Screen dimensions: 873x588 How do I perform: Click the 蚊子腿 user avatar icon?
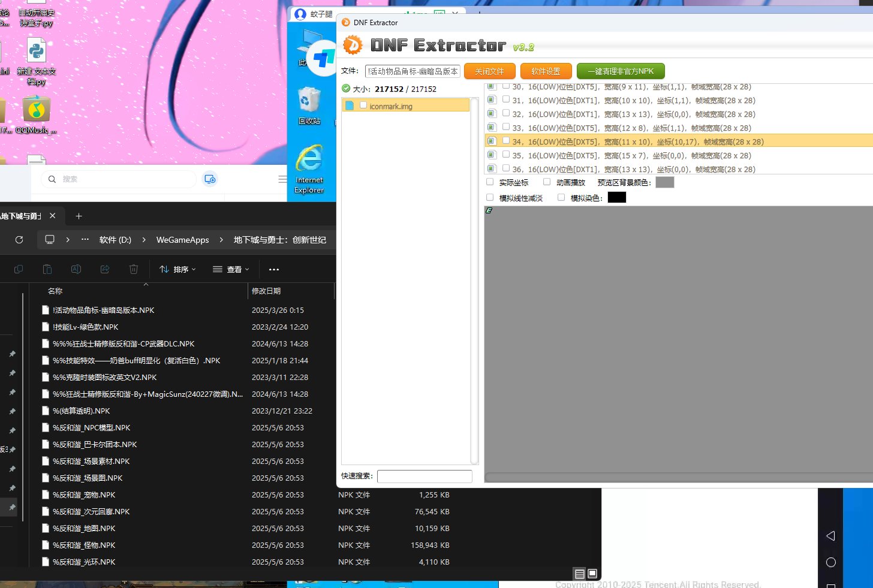tap(300, 14)
